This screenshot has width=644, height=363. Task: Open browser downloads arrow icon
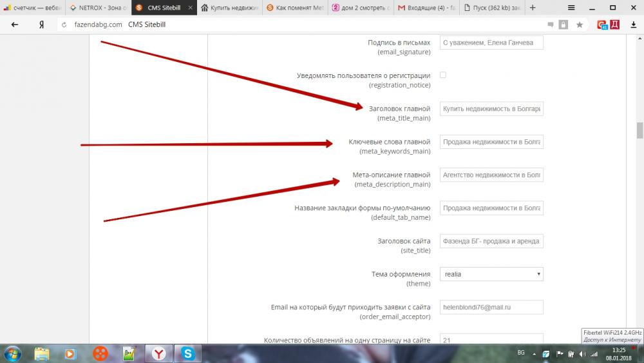(633, 25)
